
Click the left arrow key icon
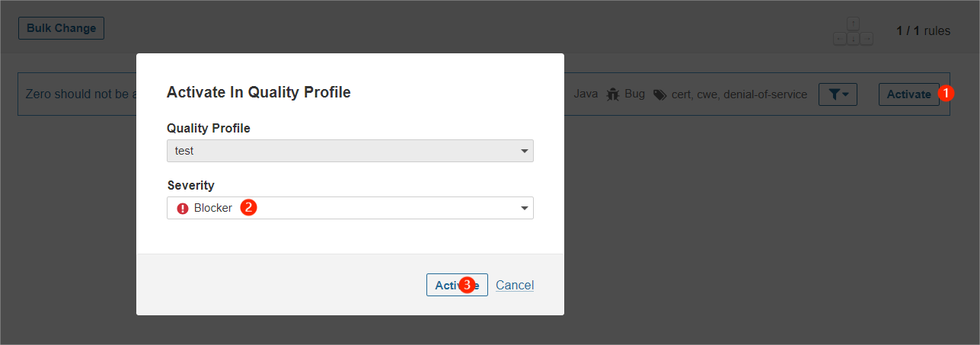(x=839, y=38)
